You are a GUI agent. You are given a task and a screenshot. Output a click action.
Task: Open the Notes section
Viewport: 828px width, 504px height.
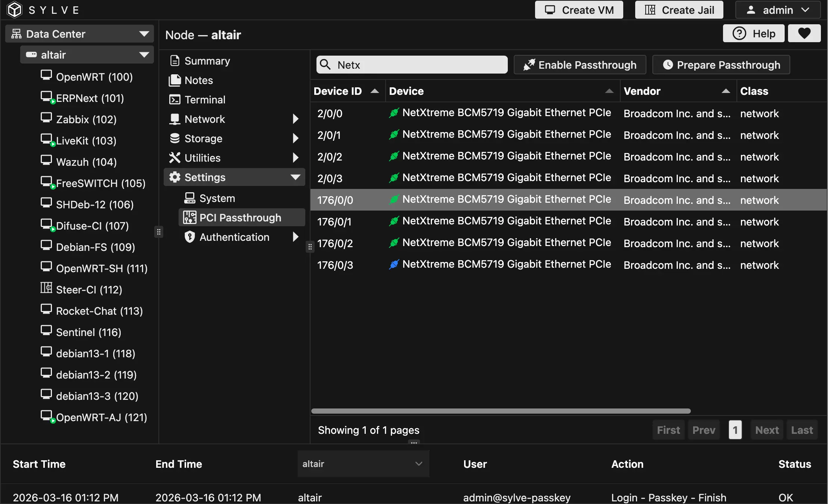click(x=198, y=80)
